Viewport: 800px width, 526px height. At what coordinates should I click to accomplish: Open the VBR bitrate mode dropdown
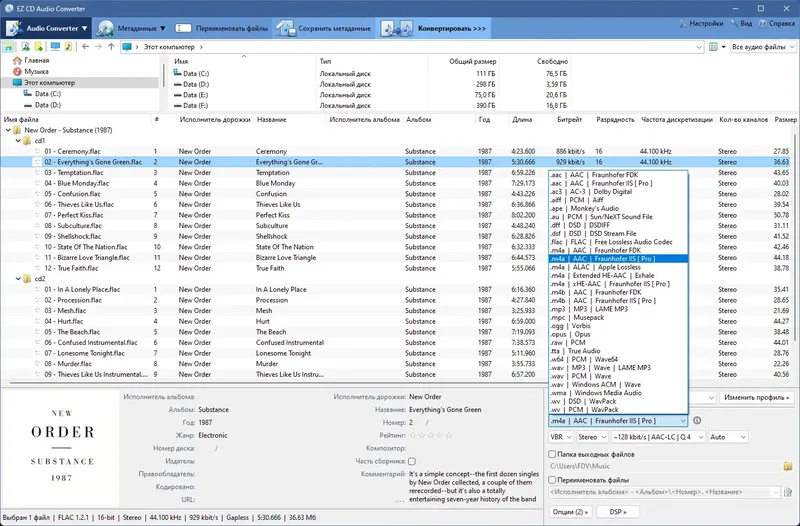click(x=560, y=437)
